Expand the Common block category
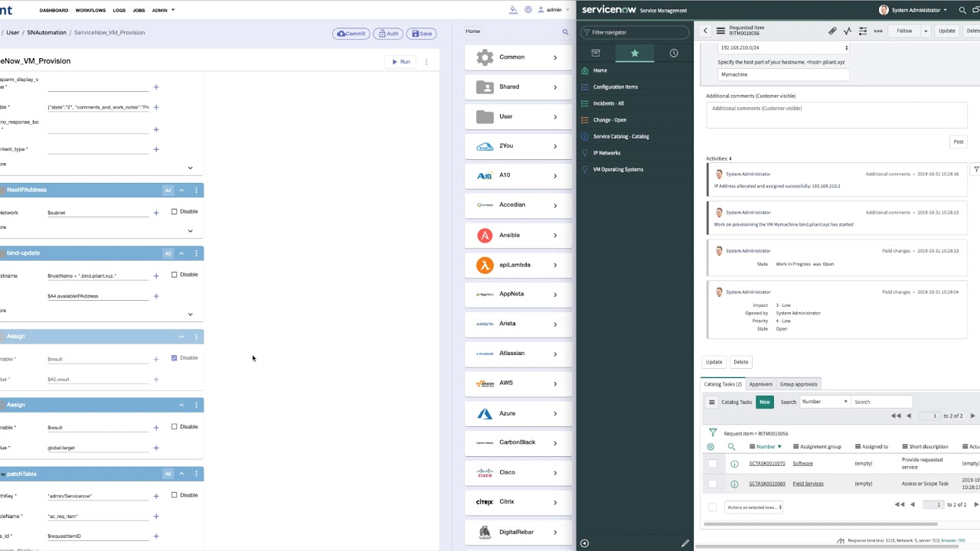This screenshot has height=551, width=980. (518, 57)
